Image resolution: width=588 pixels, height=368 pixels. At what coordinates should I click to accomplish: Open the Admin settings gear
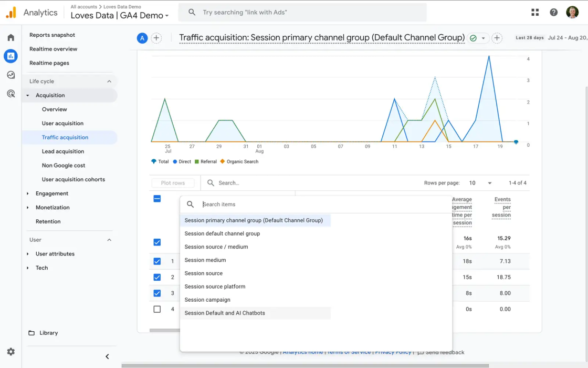(x=10, y=352)
